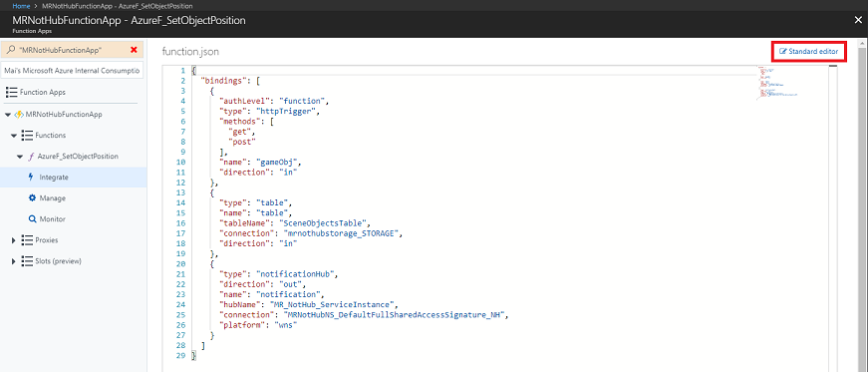
Task: Click the search magnifier icon in filter box
Action: coord(11,50)
